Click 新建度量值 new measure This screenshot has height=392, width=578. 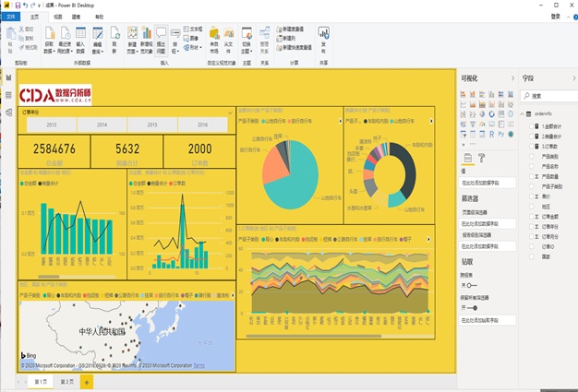point(290,29)
